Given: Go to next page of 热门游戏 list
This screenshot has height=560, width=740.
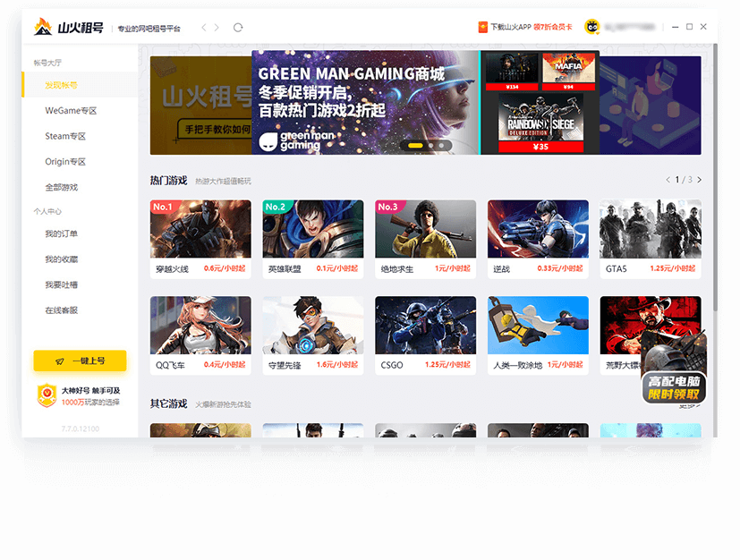Looking at the screenshot, I should [699, 179].
